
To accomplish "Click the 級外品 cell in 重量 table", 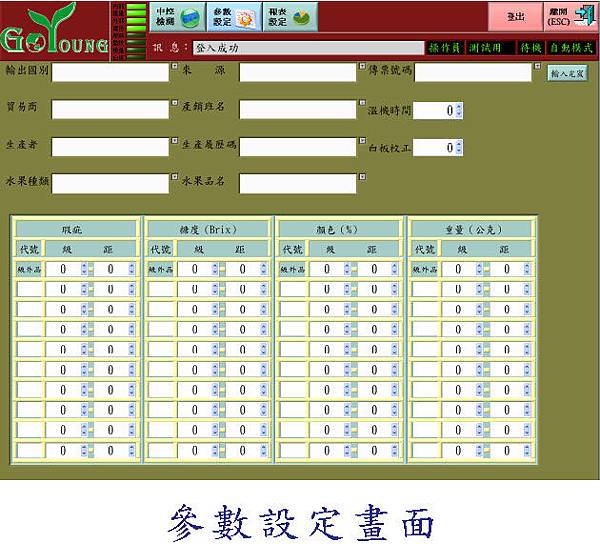I will (x=425, y=269).
